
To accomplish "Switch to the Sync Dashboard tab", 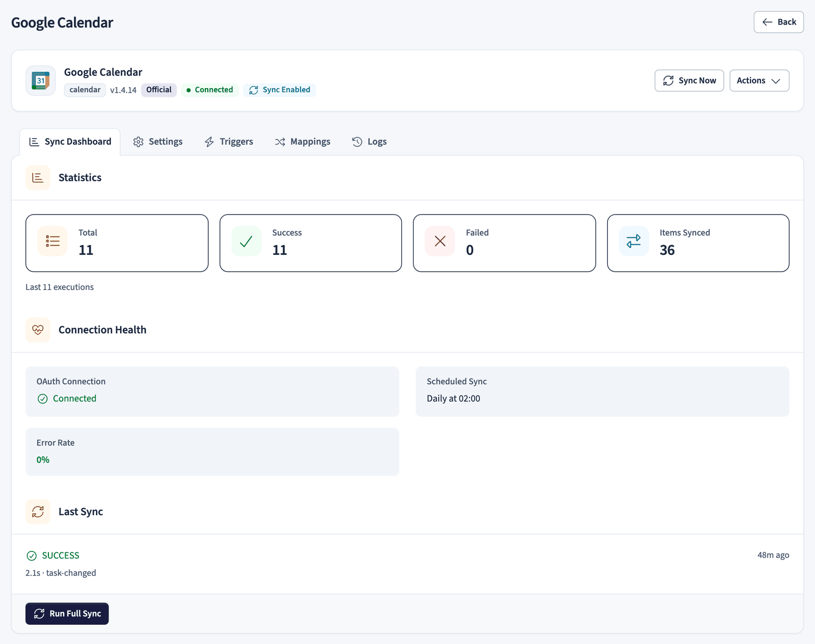I will (x=70, y=142).
